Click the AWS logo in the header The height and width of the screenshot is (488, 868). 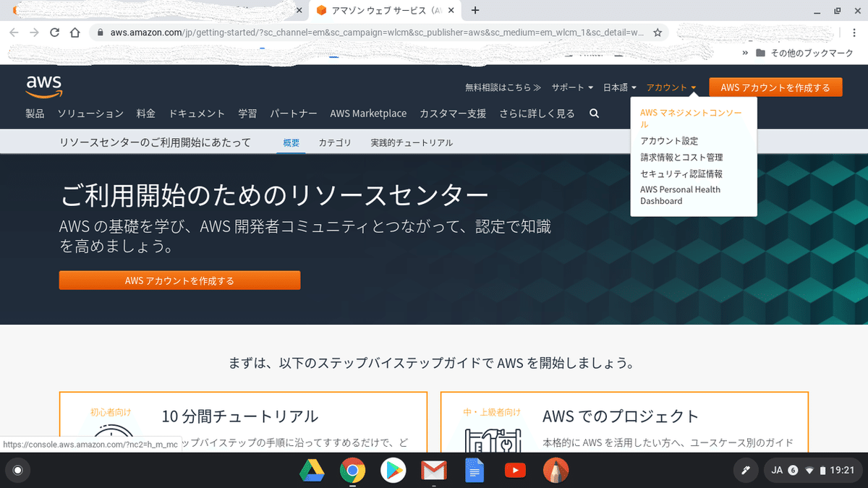click(x=43, y=85)
